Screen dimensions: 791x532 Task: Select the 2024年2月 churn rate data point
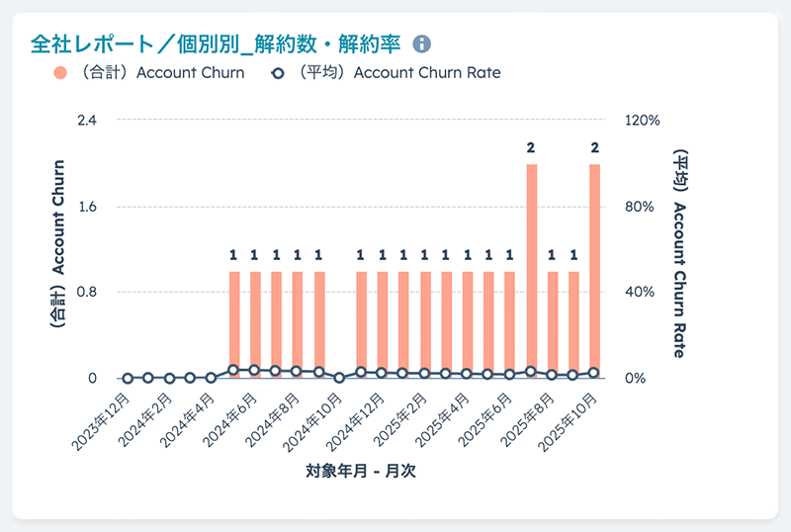click(x=170, y=378)
